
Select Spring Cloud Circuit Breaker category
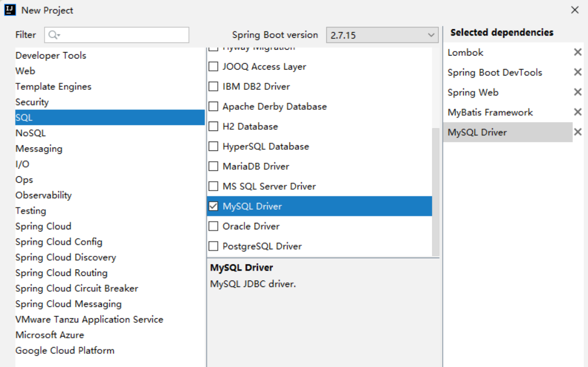coord(110,289)
